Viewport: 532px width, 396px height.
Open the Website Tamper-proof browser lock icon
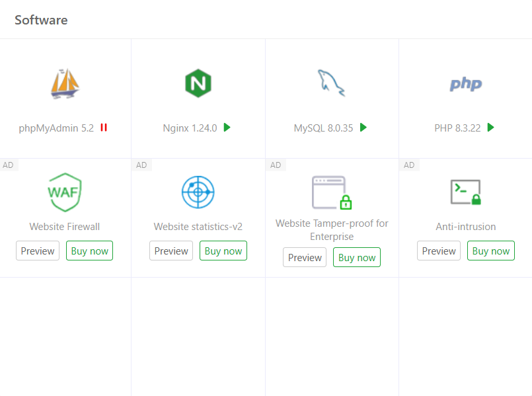click(332, 192)
